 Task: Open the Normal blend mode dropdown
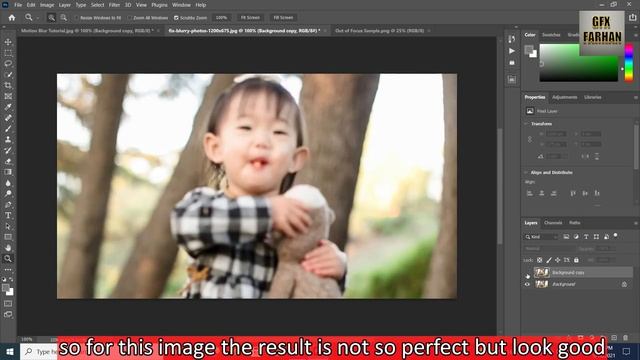(x=549, y=248)
